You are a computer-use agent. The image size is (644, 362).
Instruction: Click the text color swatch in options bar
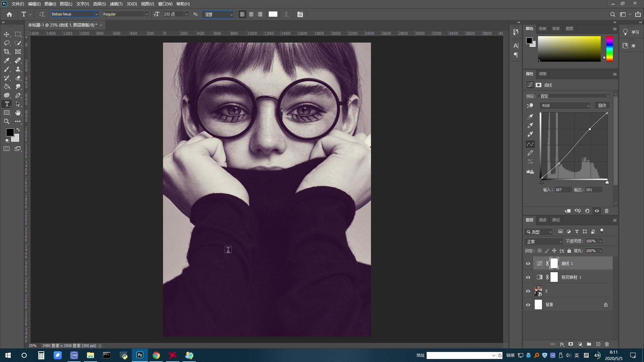click(x=273, y=14)
